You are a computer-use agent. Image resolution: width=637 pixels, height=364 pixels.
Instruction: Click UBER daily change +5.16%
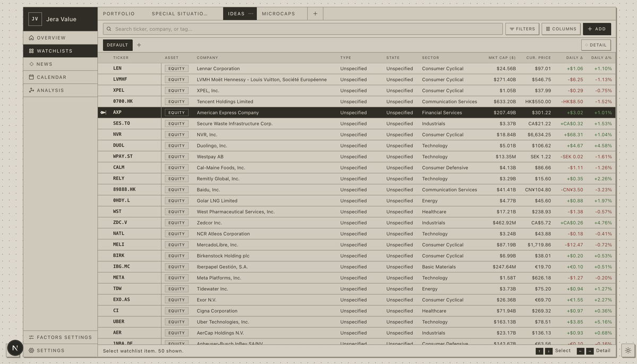(x=603, y=322)
